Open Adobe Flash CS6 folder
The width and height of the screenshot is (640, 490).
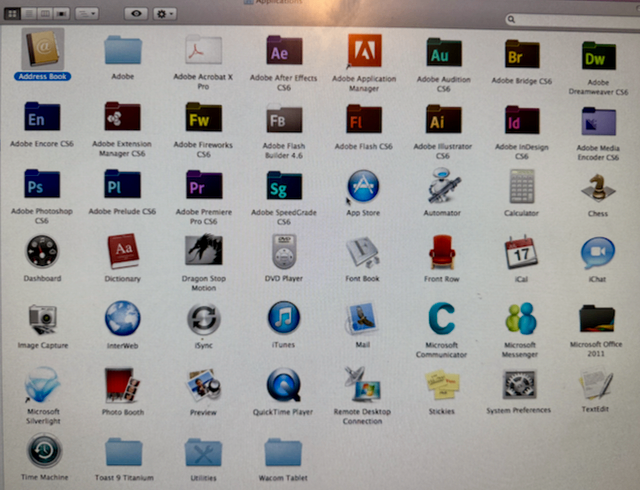click(364, 119)
